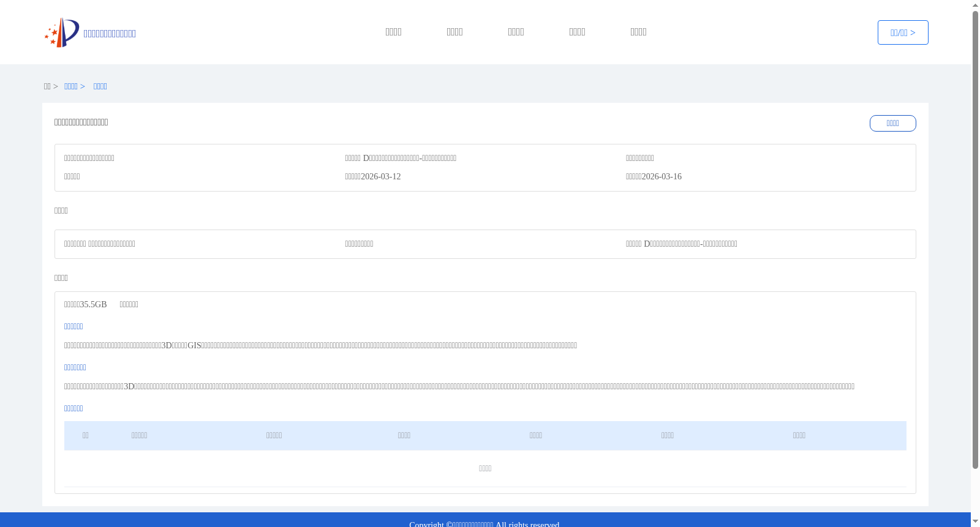Click the vertical scrollbar thumb
The width and height of the screenshot is (980, 527).
click(x=975, y=240)
